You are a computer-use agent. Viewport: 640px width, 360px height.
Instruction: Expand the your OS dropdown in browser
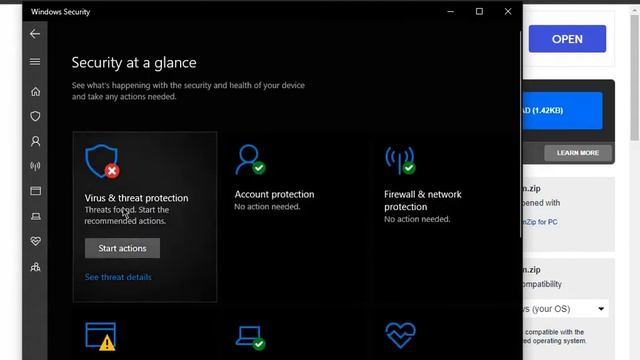click(x=565, y=309)
